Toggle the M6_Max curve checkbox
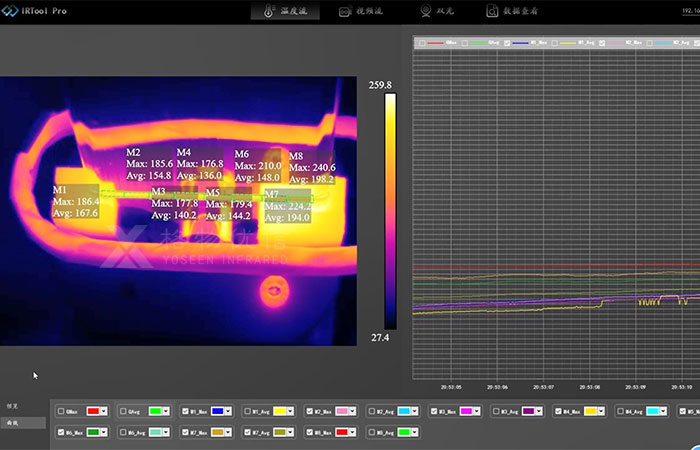This screenshot has height=450, width=700. point(62,433)
